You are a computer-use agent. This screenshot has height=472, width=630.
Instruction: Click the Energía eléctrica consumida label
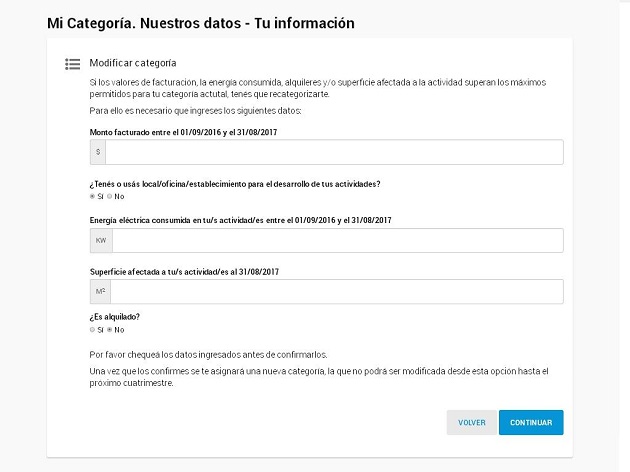[240, 220]
